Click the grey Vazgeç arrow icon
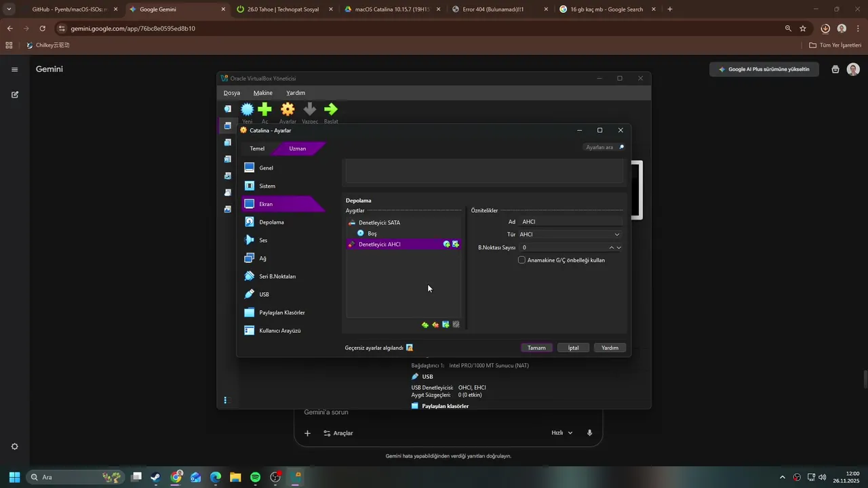Viewport: 868px width, 488px height. click(310, 109)
